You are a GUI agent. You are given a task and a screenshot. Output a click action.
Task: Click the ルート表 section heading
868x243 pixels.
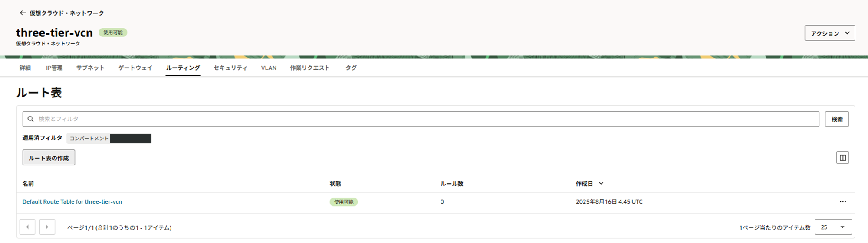coord(39,93)
